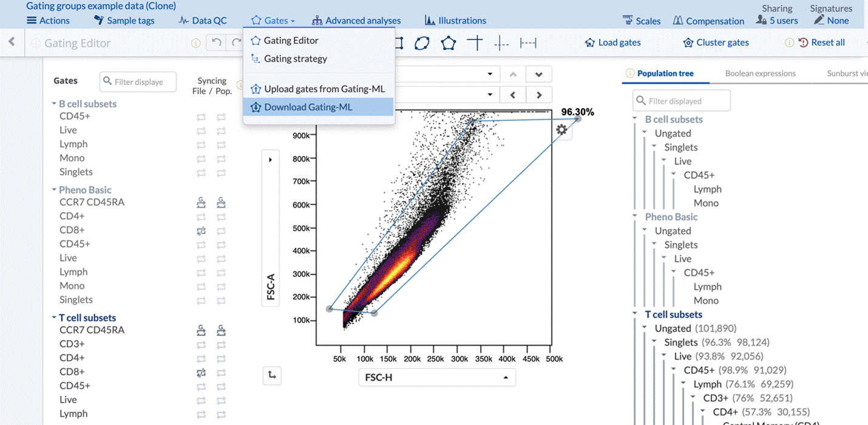
Task: Collapse T cell subsets in population tree
Action: pos(635,314)
